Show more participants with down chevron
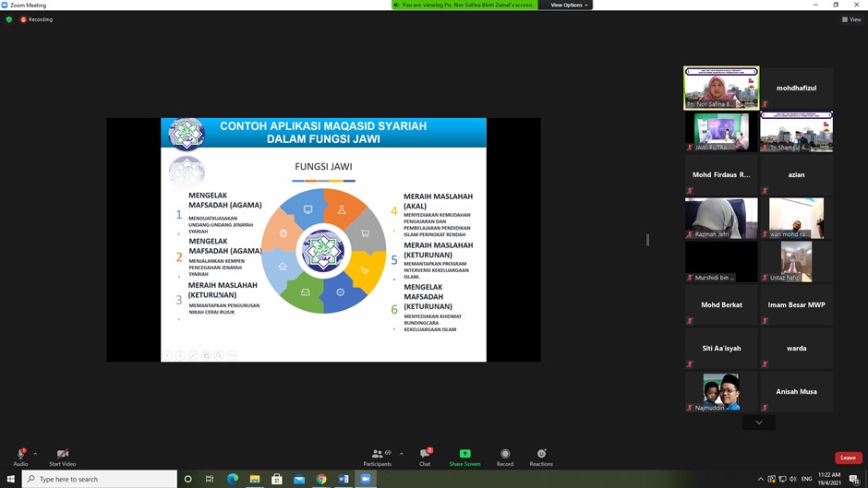This screenshot has width=868, height=488. [x=759, y=423]
